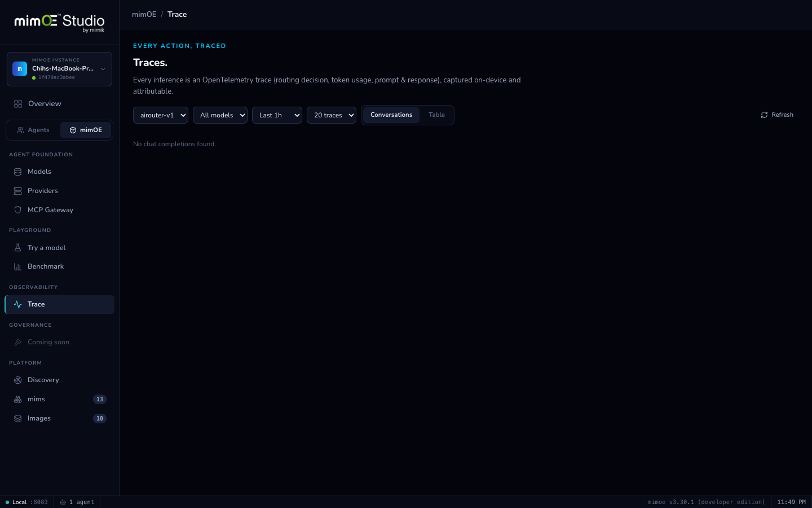Expand the mimOE instance selector chevron

tap(103, 69)
